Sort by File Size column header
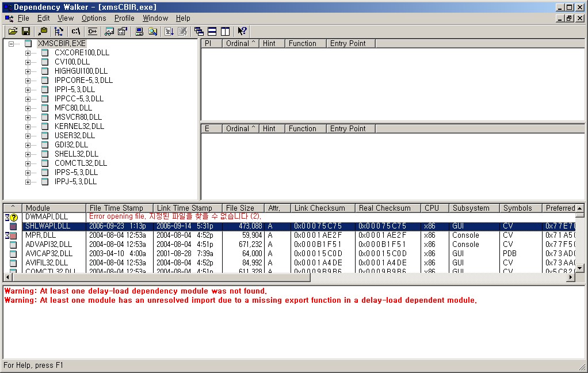The height and width of the screenshot is (373, 588). 243,208
